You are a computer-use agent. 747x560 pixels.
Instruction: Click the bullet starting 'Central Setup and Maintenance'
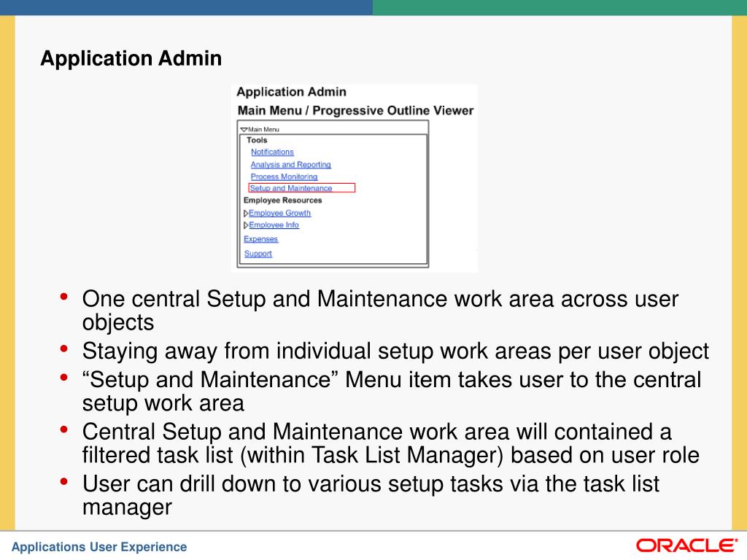point(391,443)
